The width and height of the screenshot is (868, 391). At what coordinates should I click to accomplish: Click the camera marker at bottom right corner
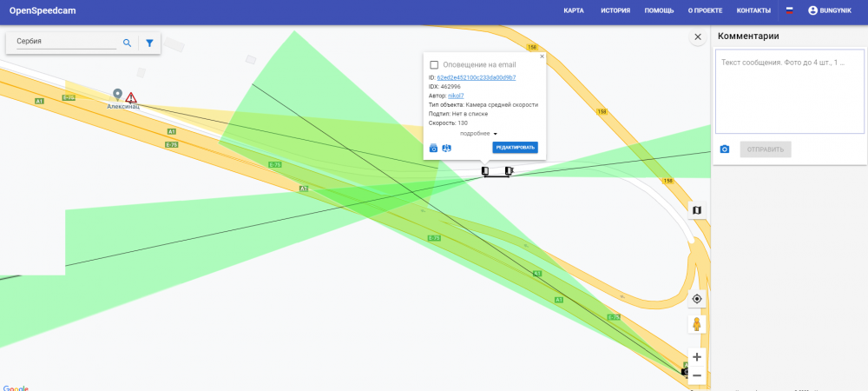[x=685, y=371]
